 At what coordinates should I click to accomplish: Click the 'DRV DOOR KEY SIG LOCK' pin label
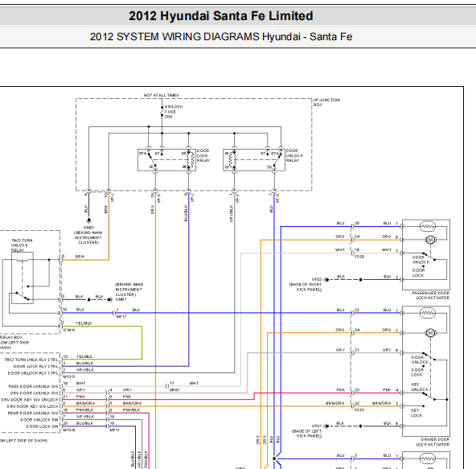click(x=32, y=406)
